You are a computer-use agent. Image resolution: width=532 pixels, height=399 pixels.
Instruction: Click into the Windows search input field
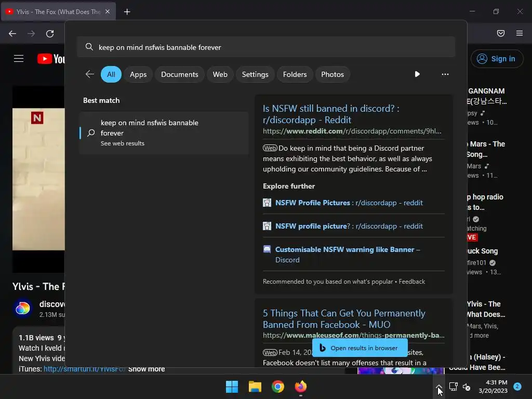pyautogui.click(x=266, y=47)
